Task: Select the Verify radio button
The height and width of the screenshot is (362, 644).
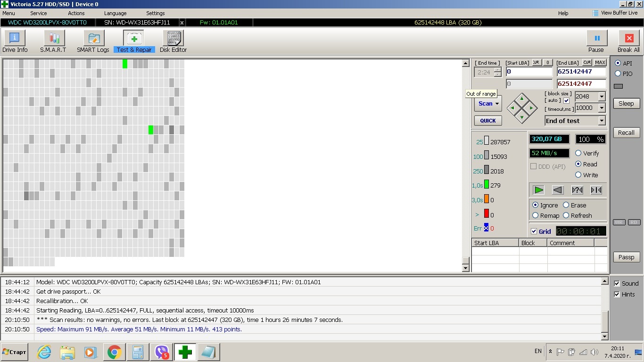Action: click(578, 153)
